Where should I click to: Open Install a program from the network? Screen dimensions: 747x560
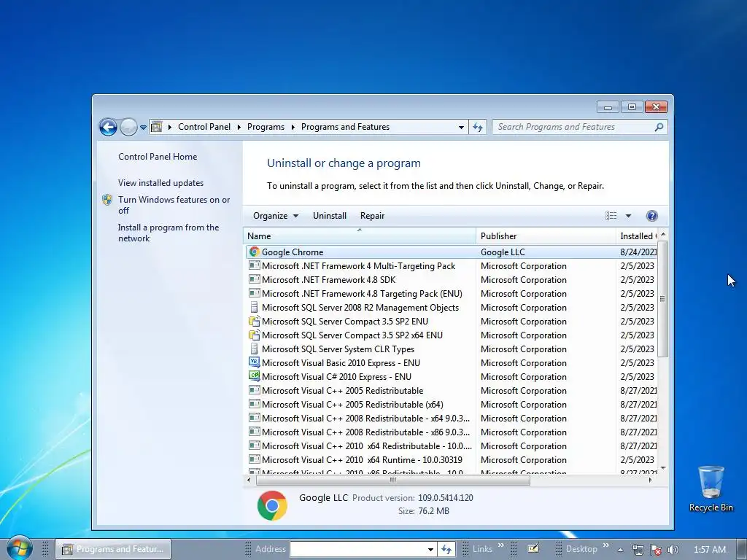169,233
